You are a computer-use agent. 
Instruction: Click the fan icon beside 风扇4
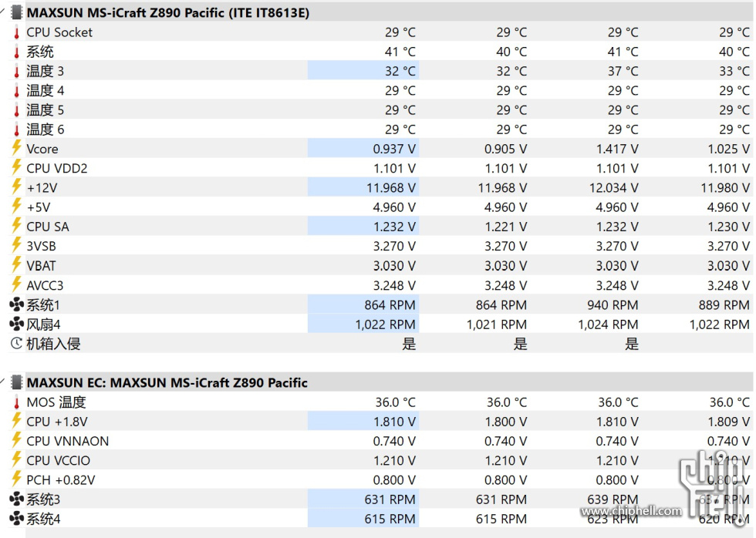click(16, 324)
